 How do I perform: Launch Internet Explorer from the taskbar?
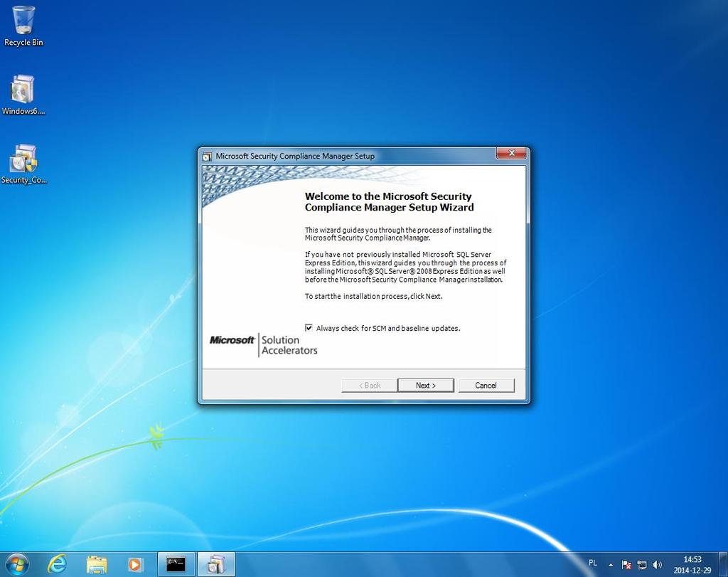pyautogui.click(x=57, y=564)
